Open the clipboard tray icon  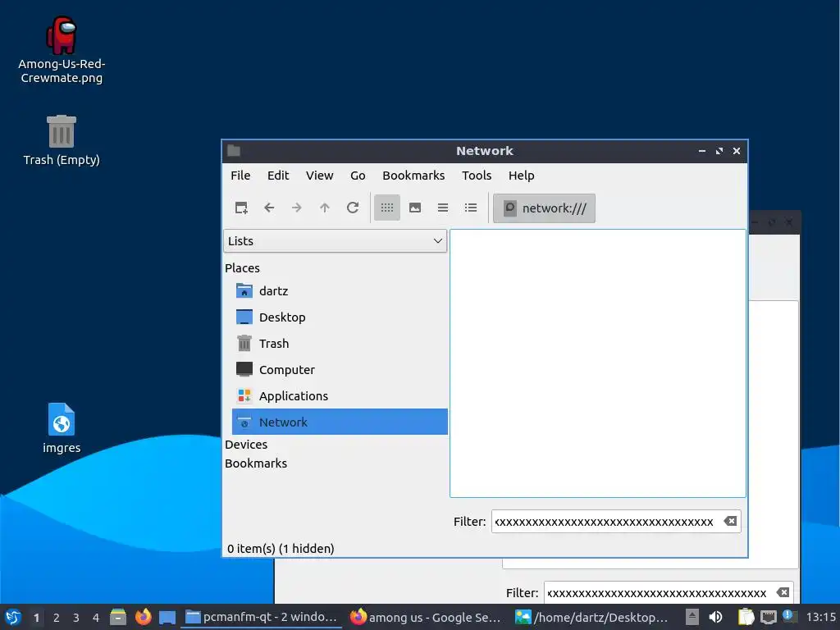coord(746,617)
